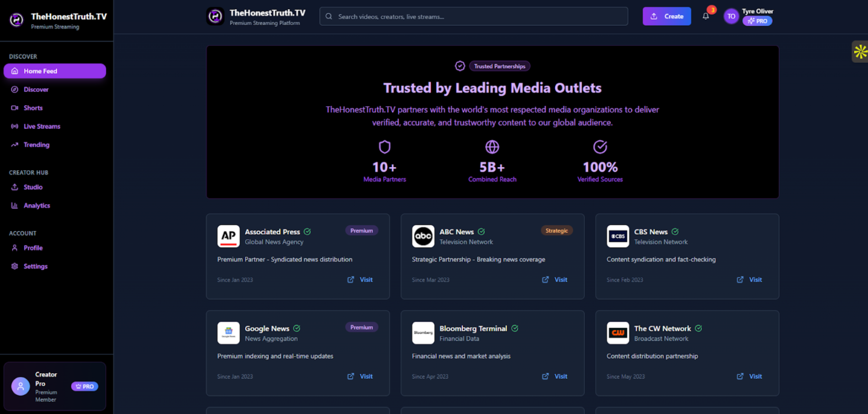This screenshot has width=868, height=414.
Task: Click the Live Streams broadcast icon
Action: tap(15, 126)
